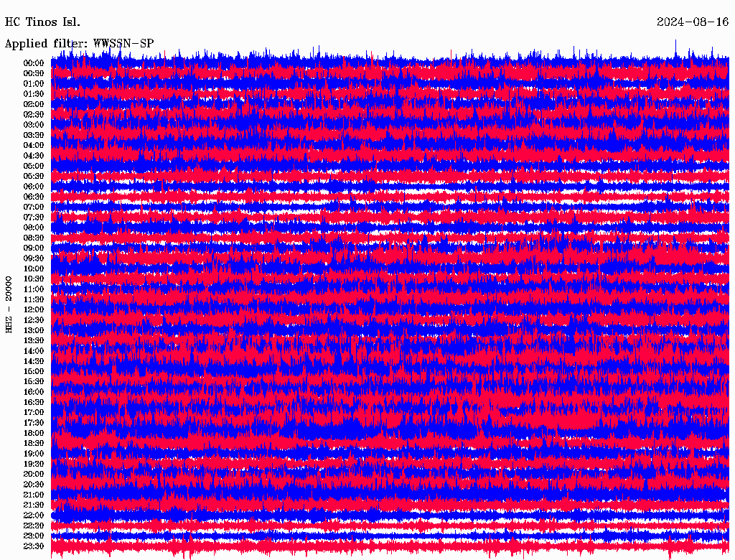Click the 21:00 time label
This screenshot has height=560, width=735.
34,495
